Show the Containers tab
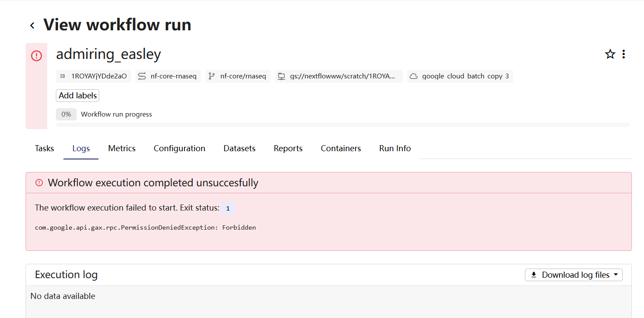The image size is (644, 318). tap(341, 149)
